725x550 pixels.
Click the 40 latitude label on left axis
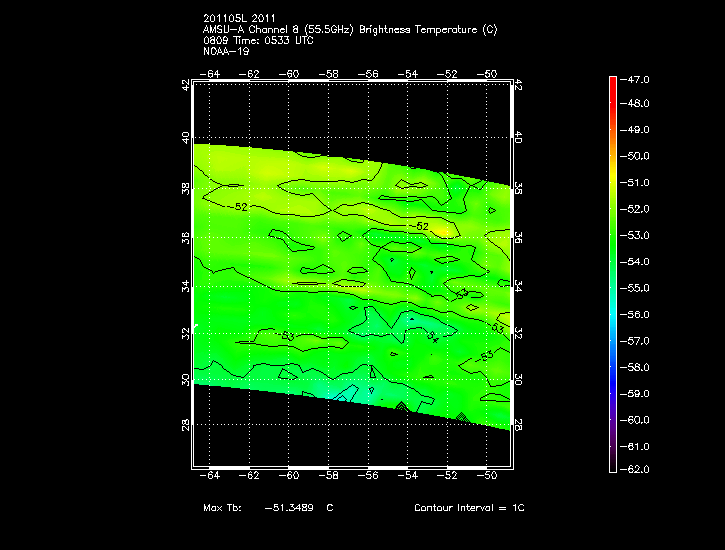click(185, 137)
